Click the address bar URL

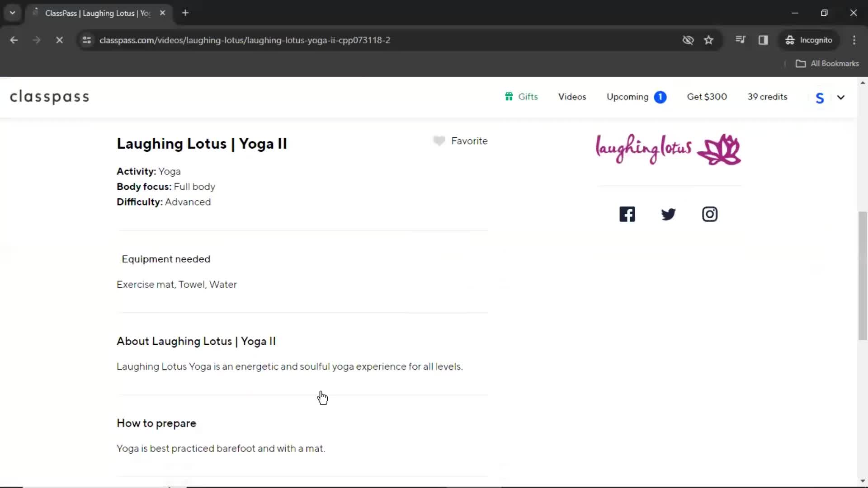click(x=245, y=40)
